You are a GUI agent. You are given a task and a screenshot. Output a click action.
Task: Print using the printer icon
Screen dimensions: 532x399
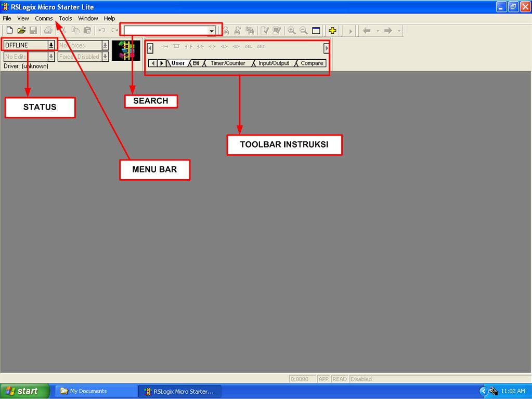pos(48,30)
